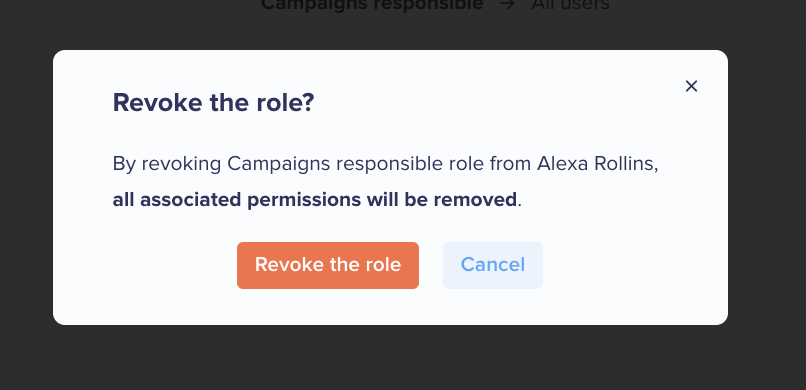The width and height of the screenshot is (806, 390).
Task: Click the Revoke the role? dialog title
Action: (213, 102)
